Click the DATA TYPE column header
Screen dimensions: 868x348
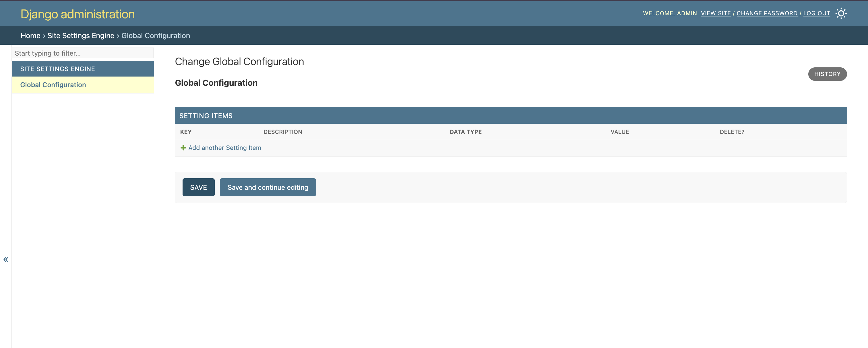tap(465, 132)
